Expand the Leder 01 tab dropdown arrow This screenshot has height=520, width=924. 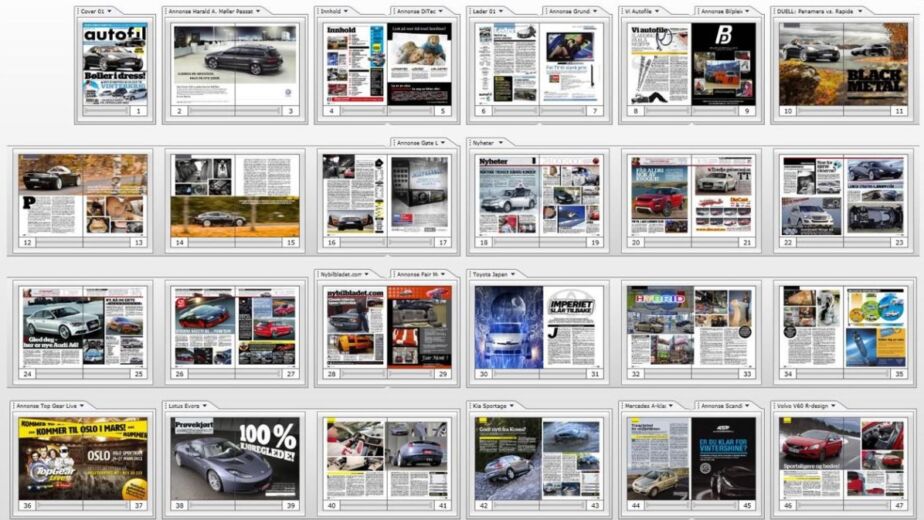pos(501,11)
